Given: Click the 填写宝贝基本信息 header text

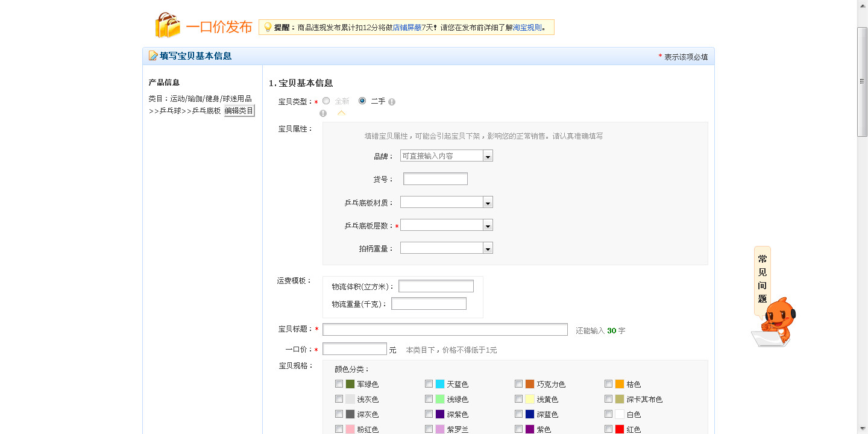Looking at the screenshot, I should (195, 56).
